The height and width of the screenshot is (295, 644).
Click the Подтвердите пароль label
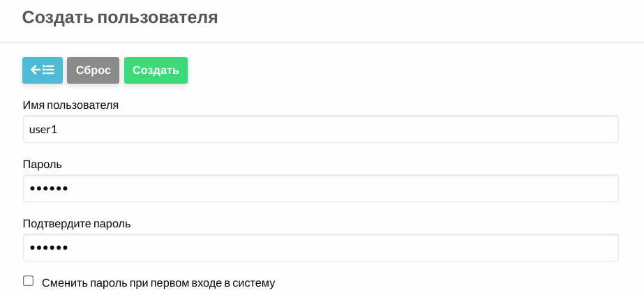77,224
